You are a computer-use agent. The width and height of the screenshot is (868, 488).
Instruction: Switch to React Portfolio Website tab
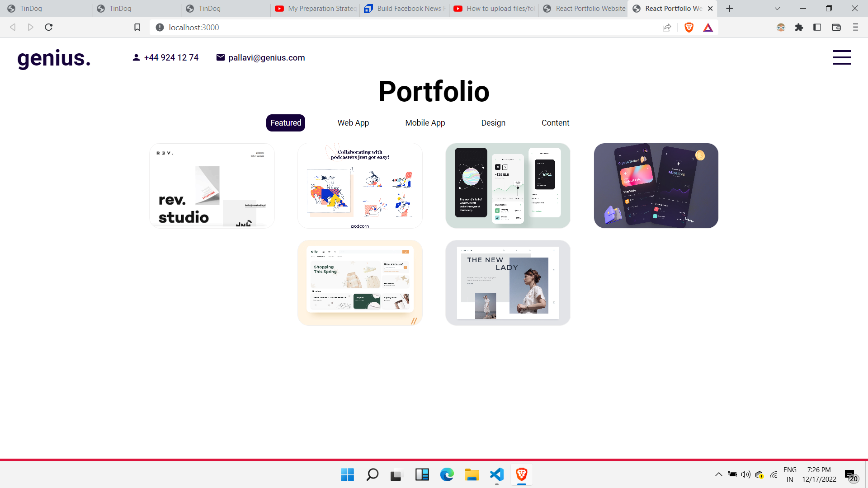coord(583,9)
